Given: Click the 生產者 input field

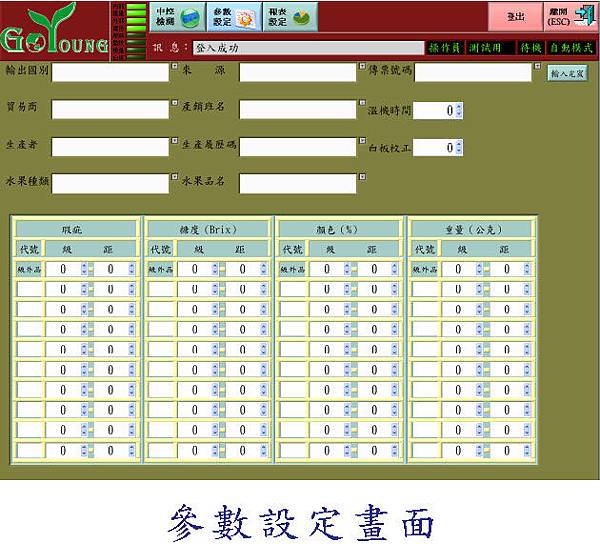Looking at the screenshot, I should (x=110, y=147).
